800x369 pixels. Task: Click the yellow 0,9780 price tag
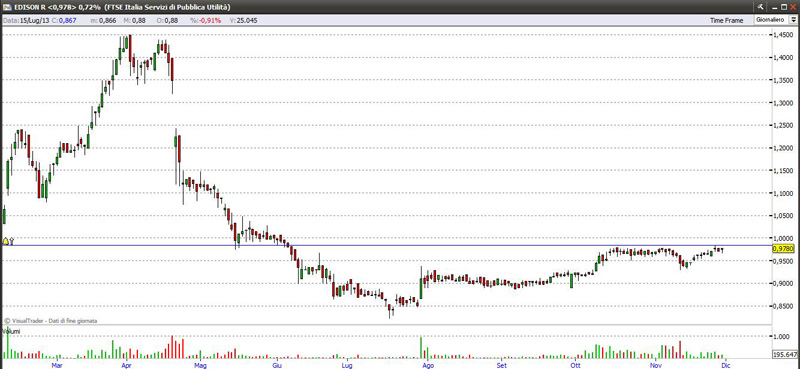783,249
